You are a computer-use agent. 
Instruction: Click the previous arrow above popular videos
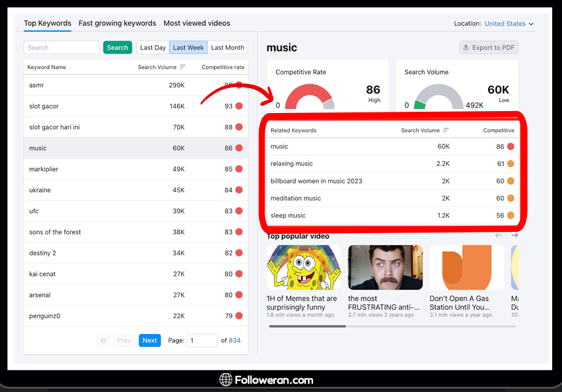coord(499,235)
